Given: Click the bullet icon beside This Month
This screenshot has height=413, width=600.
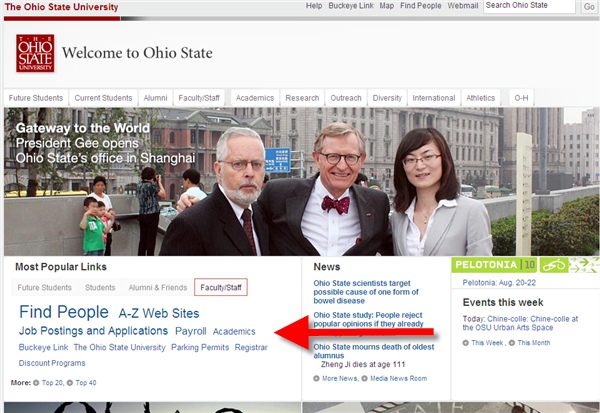Looking at the screenshot, I should pyautogui.click(x=512, y=343).
